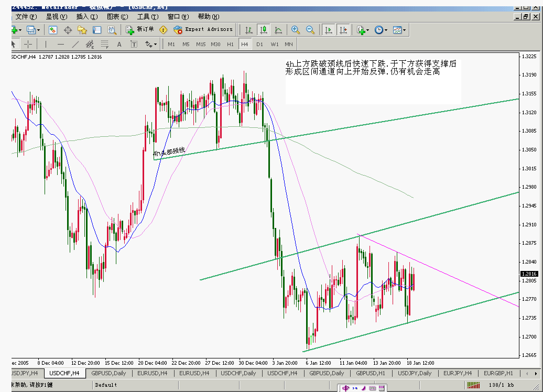
Task: Switch chart to M30 timeframe
Action: (x=215, y=45)
